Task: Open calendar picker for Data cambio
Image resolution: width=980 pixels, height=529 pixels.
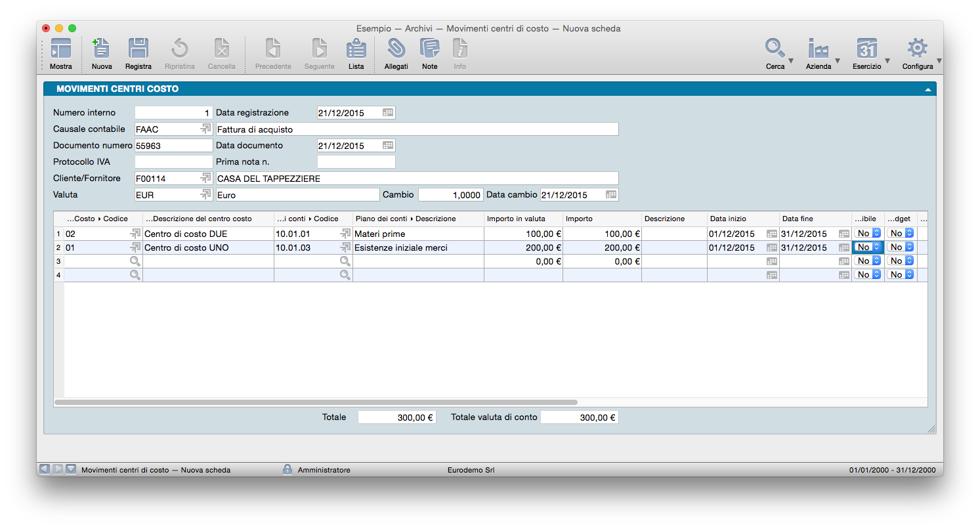Action: [x=611, y=195]
